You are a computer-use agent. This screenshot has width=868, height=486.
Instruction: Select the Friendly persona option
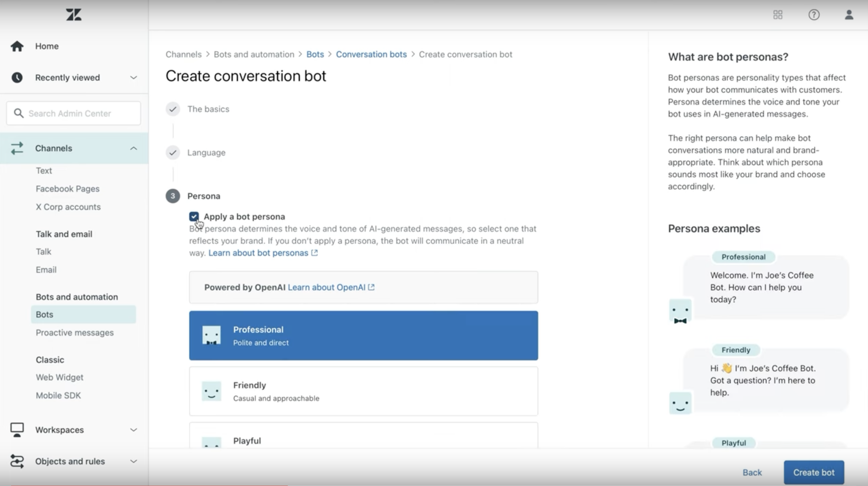(363, 391)
